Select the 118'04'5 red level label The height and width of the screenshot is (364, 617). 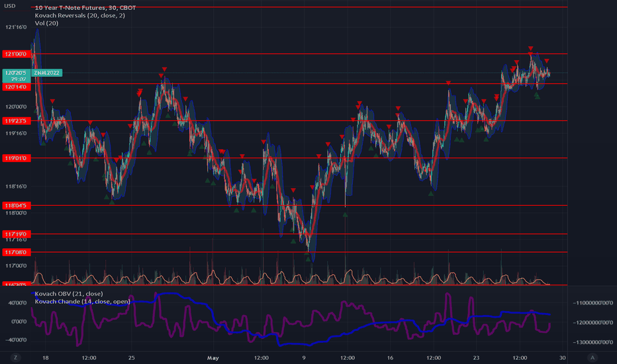point(16,205)
